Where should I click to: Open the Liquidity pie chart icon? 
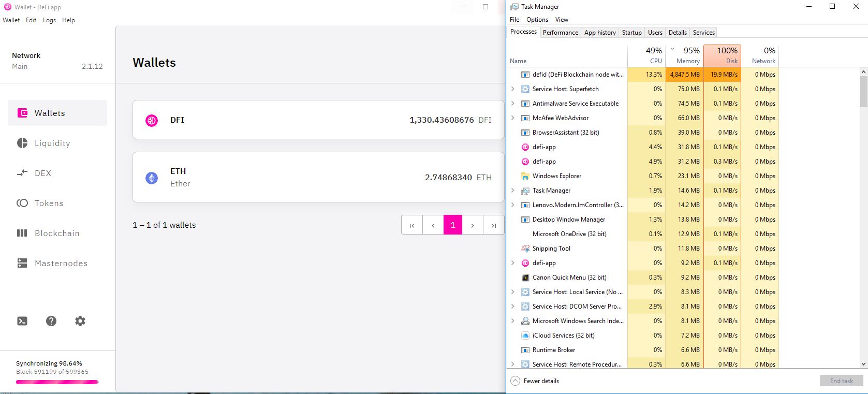pos(22,143)
